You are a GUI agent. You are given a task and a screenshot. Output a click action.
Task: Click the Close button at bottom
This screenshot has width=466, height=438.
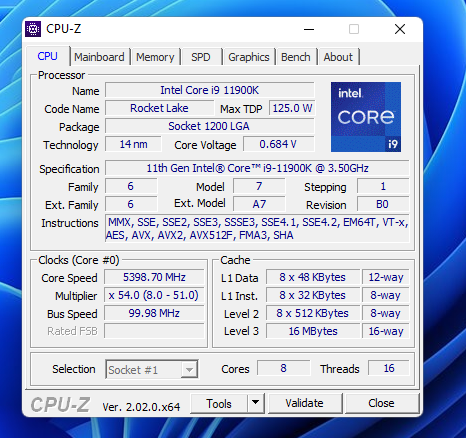(x=381, y=403)
